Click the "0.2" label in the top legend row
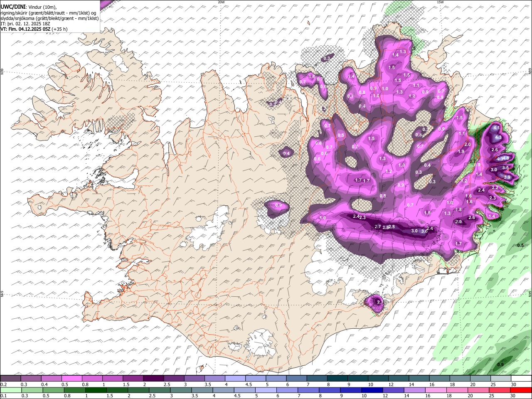Viewport: 532px width, 399px height. 4,384
